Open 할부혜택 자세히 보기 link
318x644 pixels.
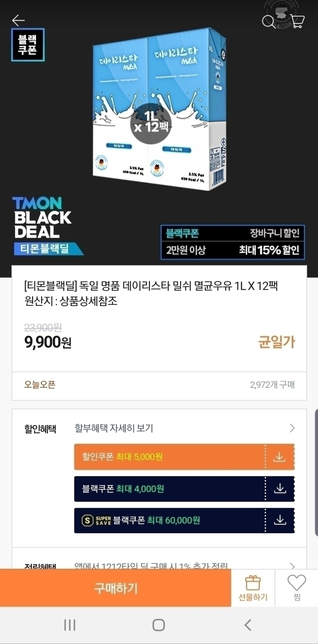[114, 428]
